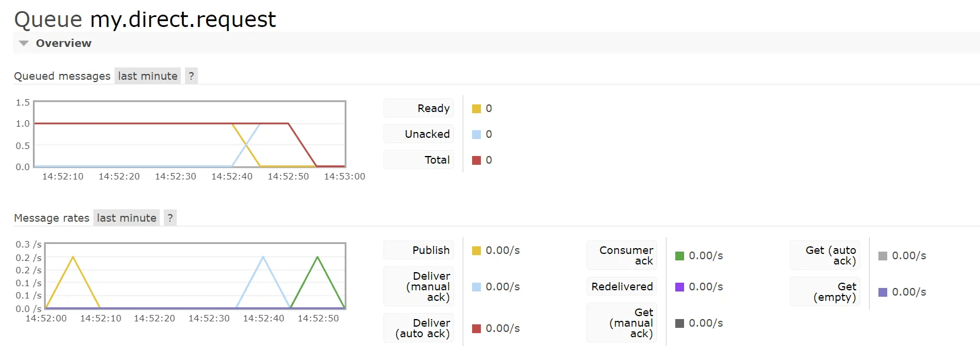Click the light blue Unacked swatch

tap(476, 135)
